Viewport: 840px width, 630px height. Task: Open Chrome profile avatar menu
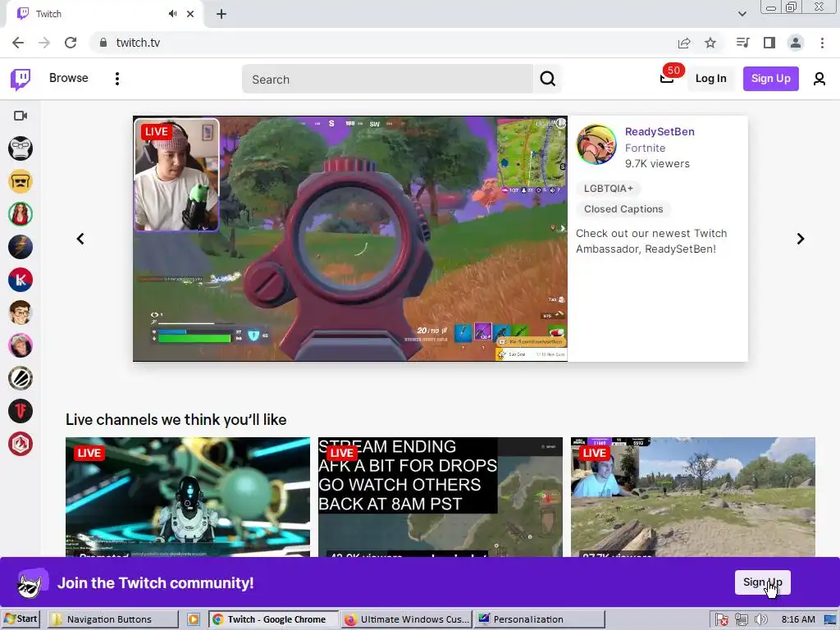pos(796,43)
